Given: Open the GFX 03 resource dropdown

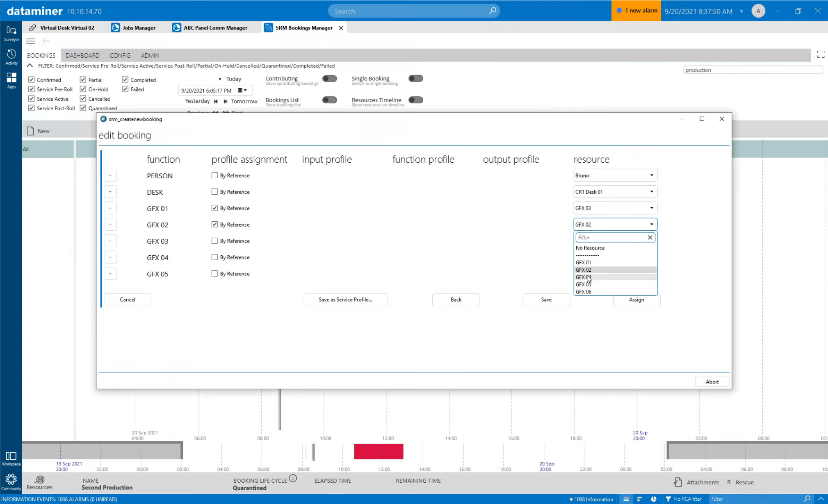Looking at the screenshot, I should 615,208.
